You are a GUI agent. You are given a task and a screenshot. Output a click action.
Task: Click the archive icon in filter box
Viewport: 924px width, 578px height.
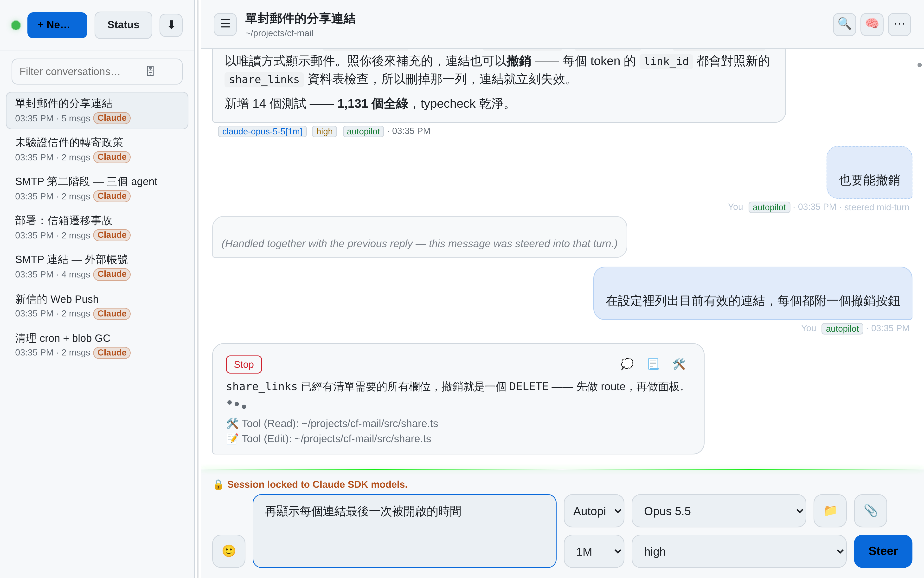(x=150, y=71)
